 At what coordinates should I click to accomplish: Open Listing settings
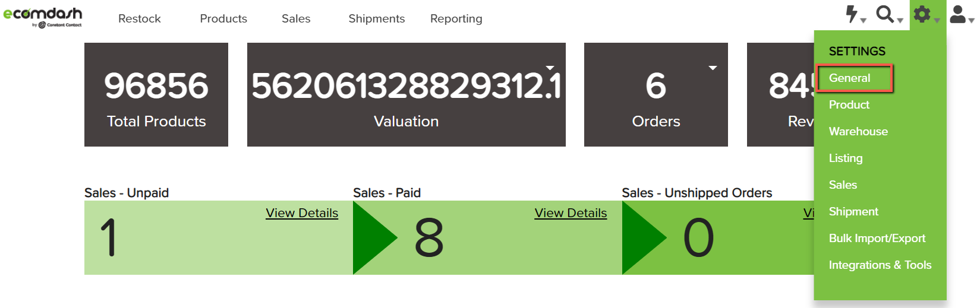846,158
